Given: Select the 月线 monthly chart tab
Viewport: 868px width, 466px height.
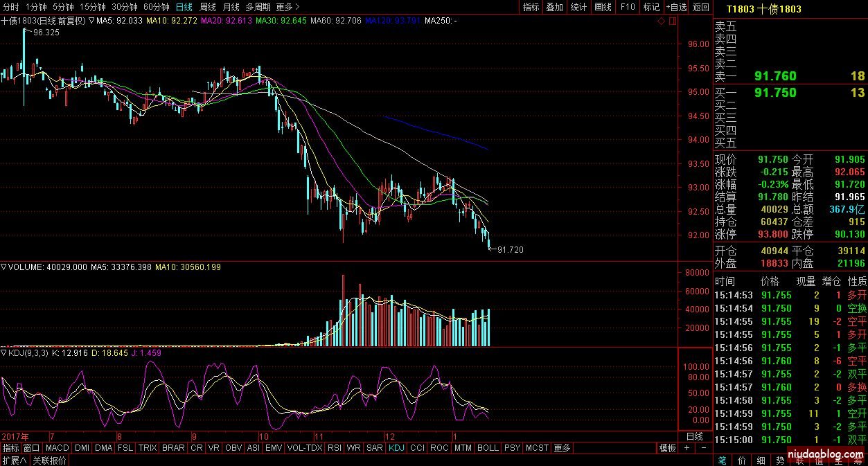Looking at the screenshot, I should (231, 7).
